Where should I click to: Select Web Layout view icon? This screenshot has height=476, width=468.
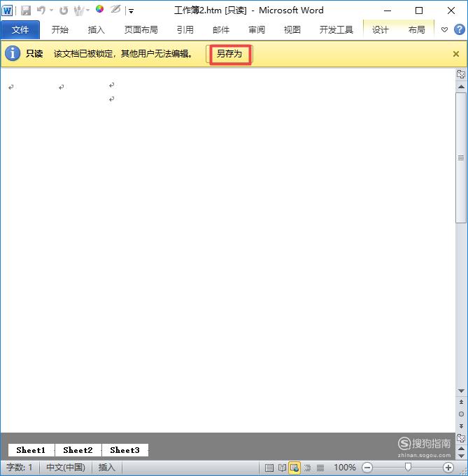point(295,468)
